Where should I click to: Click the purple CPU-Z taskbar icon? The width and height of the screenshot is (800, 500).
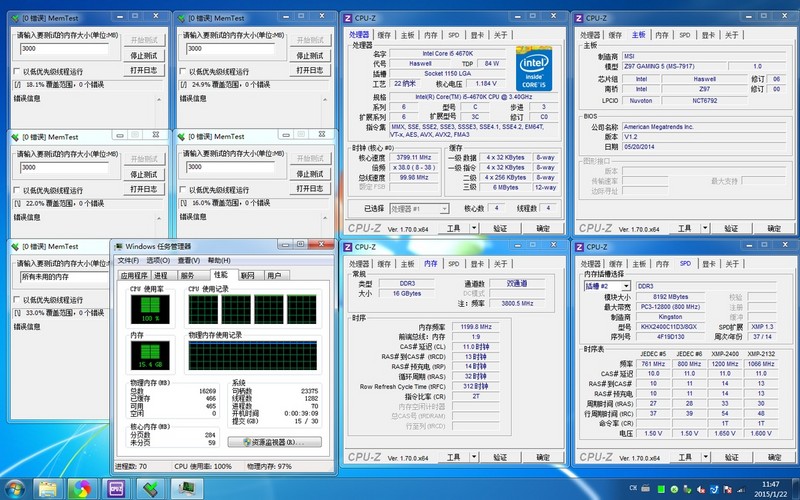click(116, 489)
